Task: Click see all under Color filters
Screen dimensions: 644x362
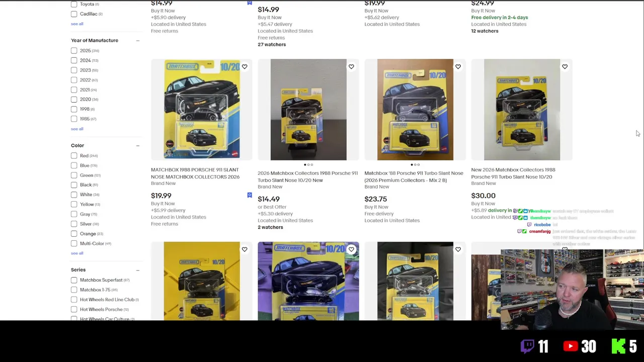Action: (77, 253)
